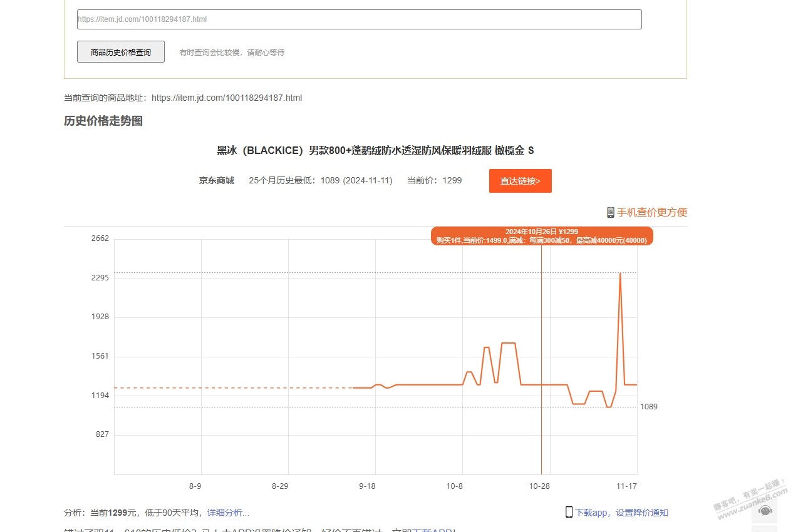The width and height of the screenshot is (803, 532).
Task: Click the 历史价格走势图 heading
Action: 103,121
